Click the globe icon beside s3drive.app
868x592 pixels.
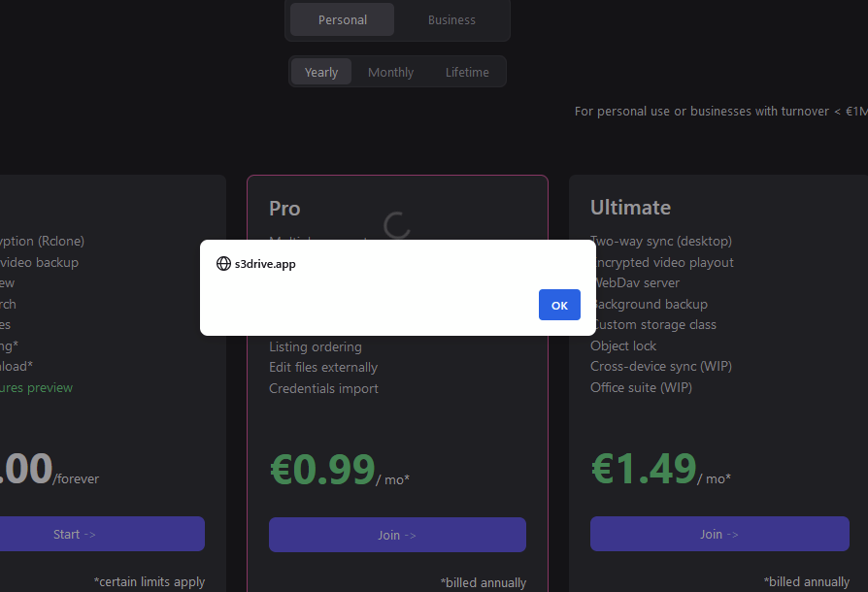tap(223, 264)
